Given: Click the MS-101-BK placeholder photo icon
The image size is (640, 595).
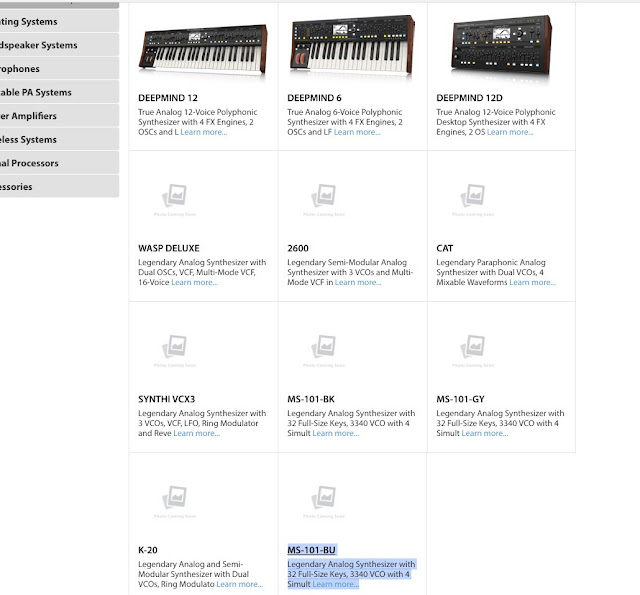Looking at the screenshot, I should pos(324,347).
